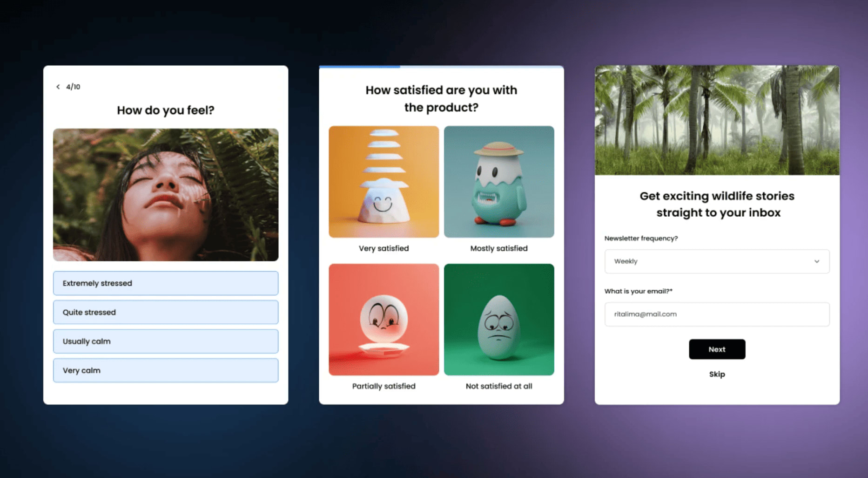This screenshot has width=868, height=478.
Task: Pick the red Partially satisfied image
Action: point(384,320)
